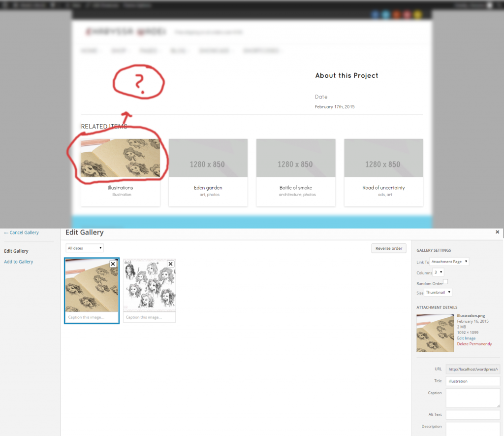Enable the Random Order checkbox
The image size is (504, 436).
(x=445, y=281)
